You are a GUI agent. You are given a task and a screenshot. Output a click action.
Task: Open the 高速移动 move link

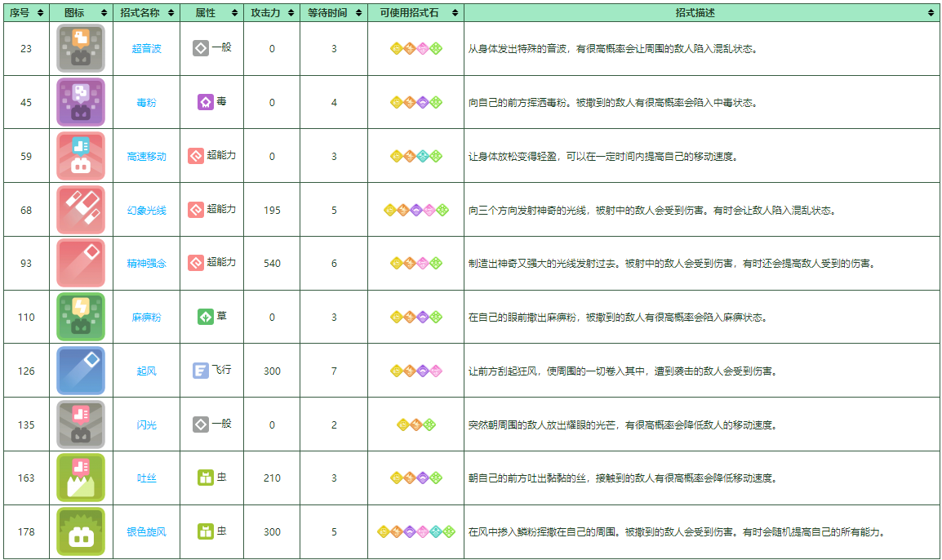coord(147,157)
